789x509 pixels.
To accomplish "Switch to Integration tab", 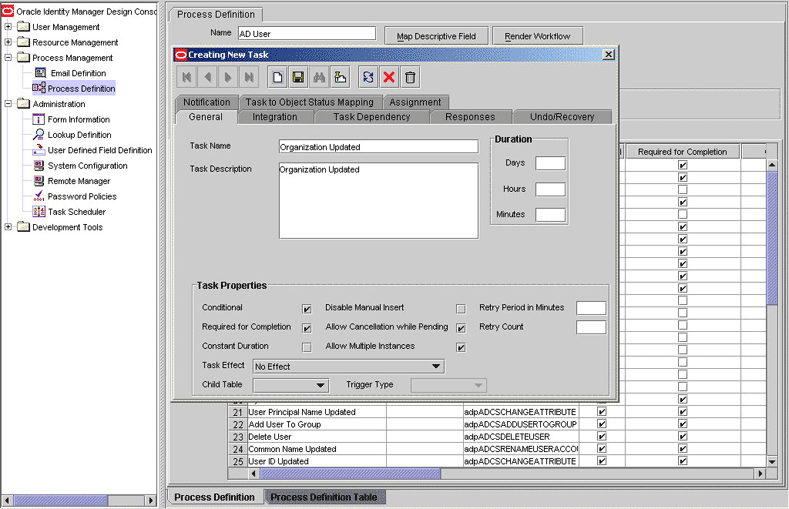I will pyautogui.click(x=275, y=117).
